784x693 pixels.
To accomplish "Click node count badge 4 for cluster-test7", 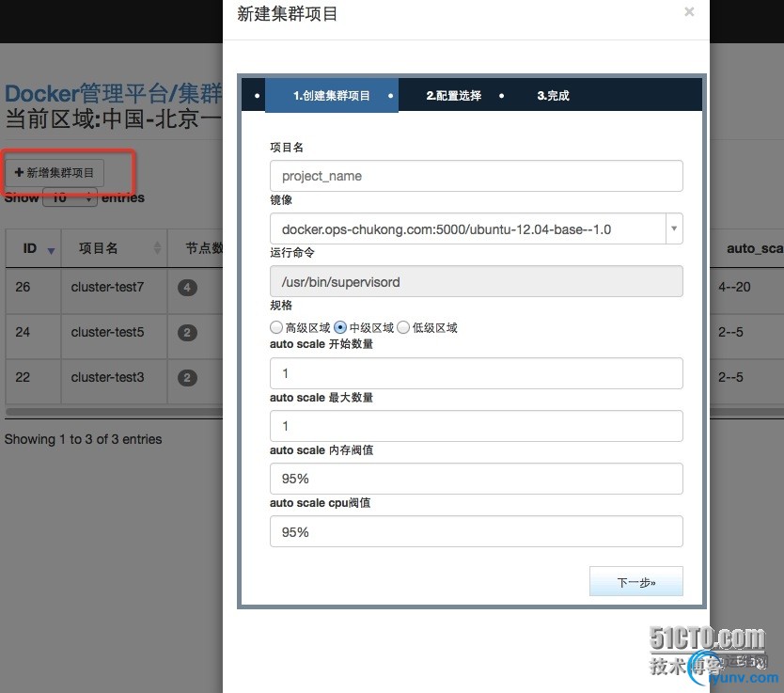I will (x=187, y=288).
